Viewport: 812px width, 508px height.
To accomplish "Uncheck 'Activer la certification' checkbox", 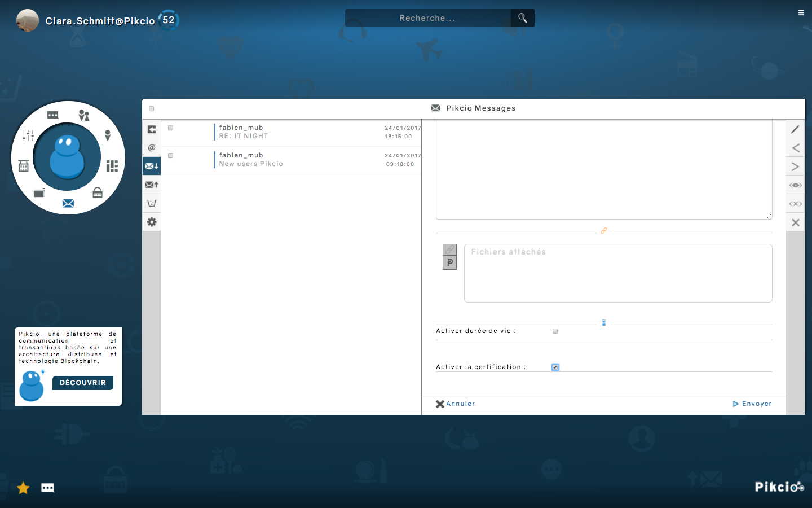I will pyautogui.click(x=555, y=367).
